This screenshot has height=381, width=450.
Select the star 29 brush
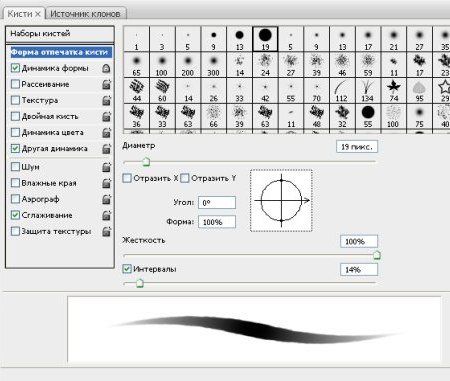coord(442,91)
